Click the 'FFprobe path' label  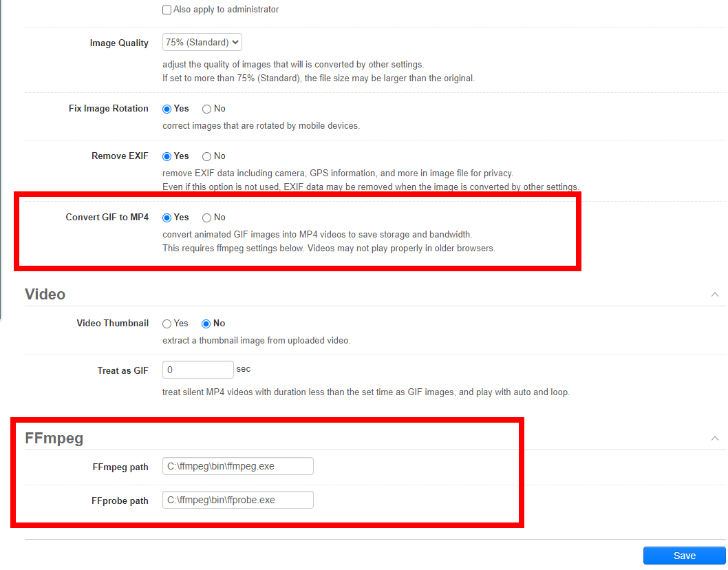coord(120,500)
